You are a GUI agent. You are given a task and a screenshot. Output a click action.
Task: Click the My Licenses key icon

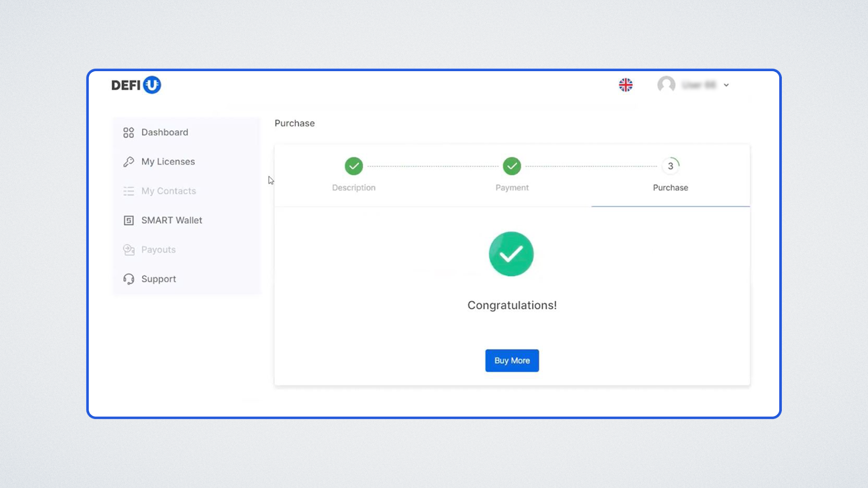128,162
